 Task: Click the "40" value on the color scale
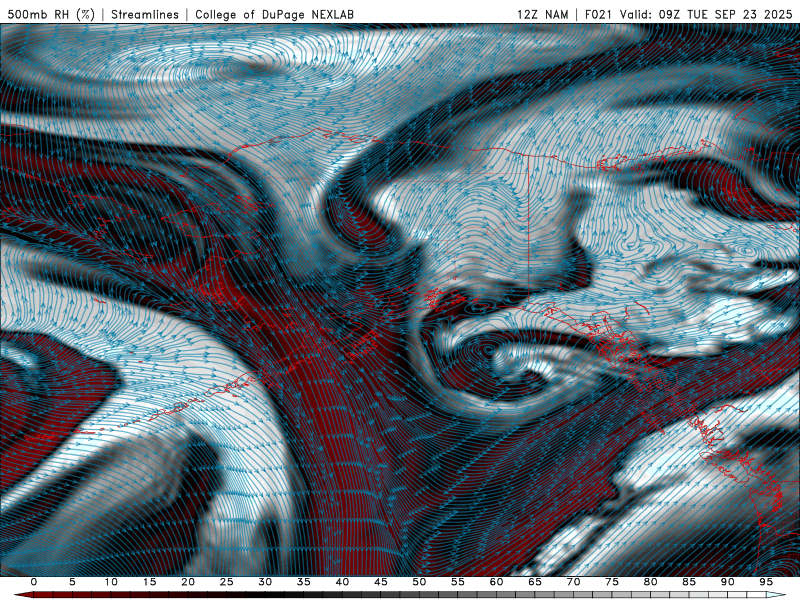click(342, 582)
